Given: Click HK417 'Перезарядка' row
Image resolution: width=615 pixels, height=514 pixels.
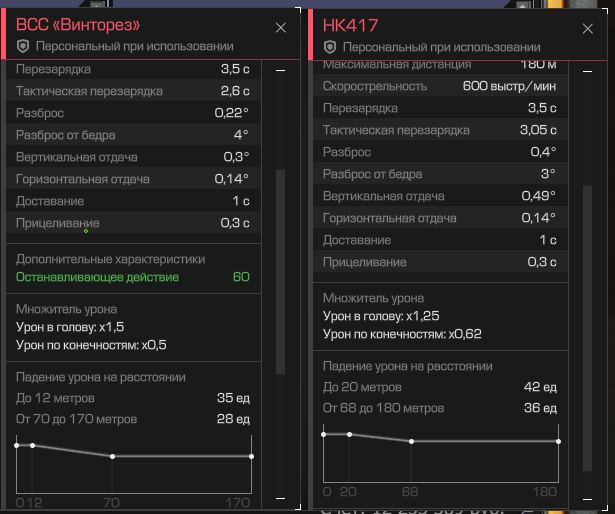Looking at the screenshot, I should click(440, 108).
